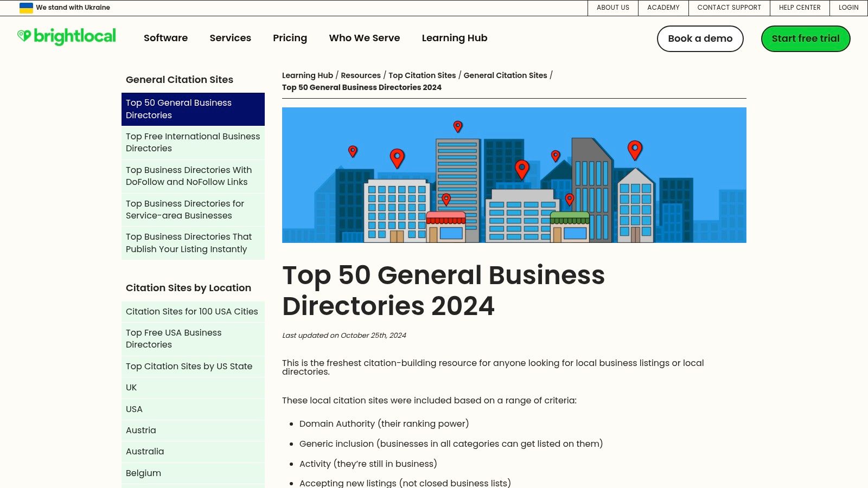Click the Top Citation Sites breadcrumb
The height and width of the screenshot is (488, 868).
pos(422,75)
